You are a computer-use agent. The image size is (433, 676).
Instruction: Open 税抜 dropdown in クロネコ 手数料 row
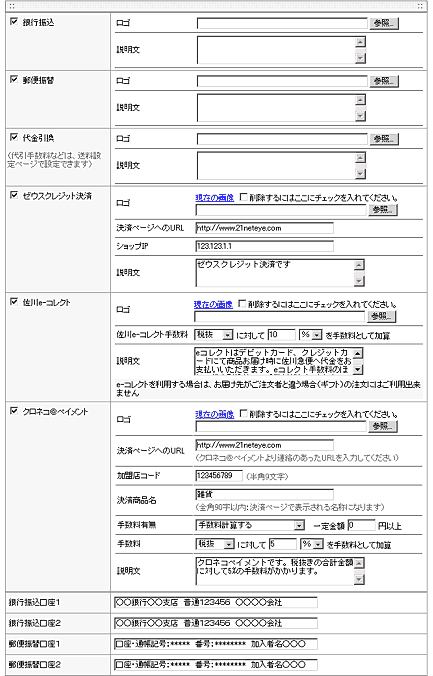(x=215, y=544)
